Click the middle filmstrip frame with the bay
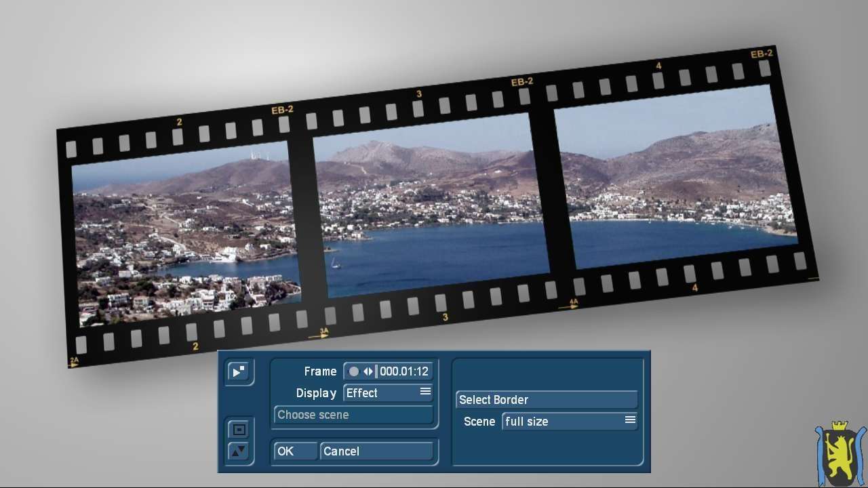Screen dimensions: 868x488 (431, 207)
